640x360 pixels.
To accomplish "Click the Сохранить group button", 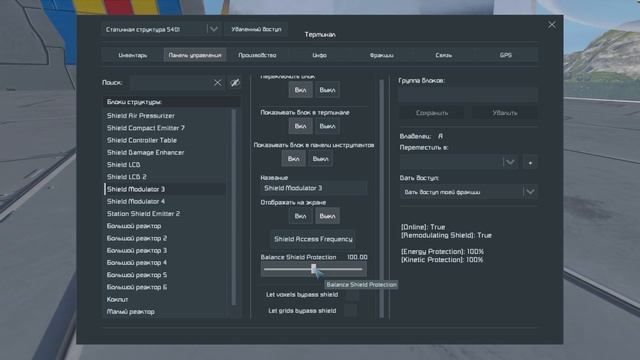I will 432,113.
